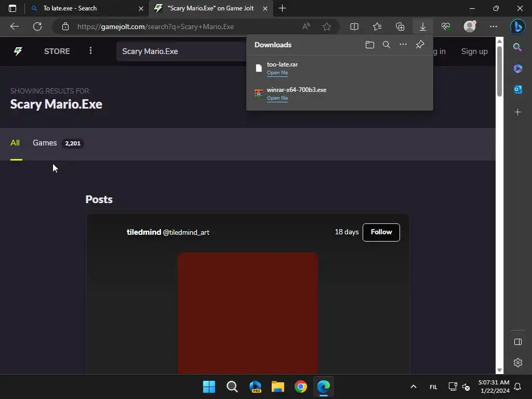The width and height of the screenshot is (532, 399).
Task: Close the To late.exe Search tab
Action: 141,8
